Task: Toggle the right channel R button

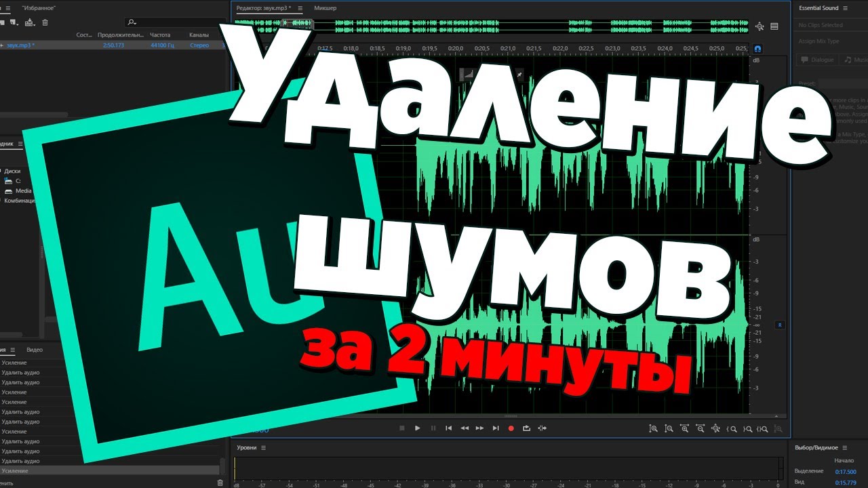Action: click(x=780, y=325)
